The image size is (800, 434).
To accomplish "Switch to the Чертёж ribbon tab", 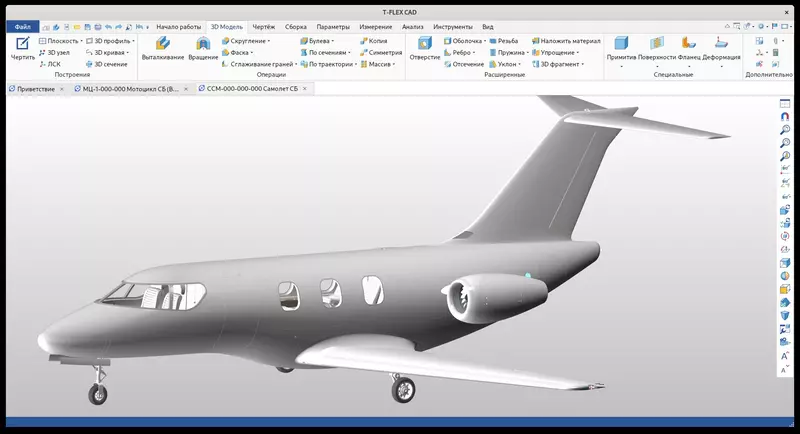I will (x=262, y=26).
